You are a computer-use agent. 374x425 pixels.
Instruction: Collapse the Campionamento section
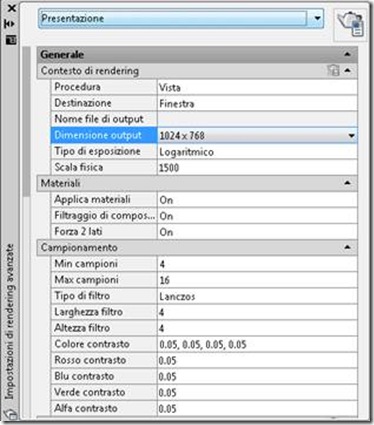coord(347,247)
